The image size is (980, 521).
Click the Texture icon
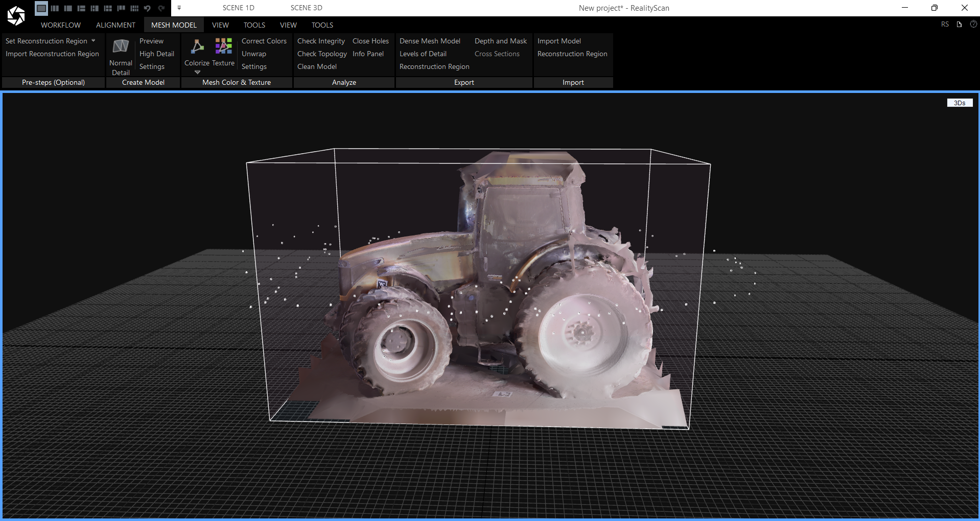(x=223, y=46)
